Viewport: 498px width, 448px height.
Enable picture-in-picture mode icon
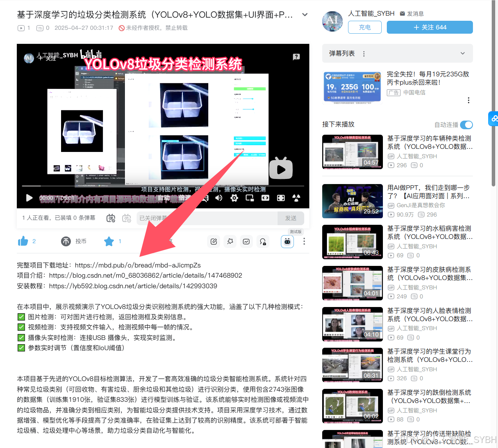pyautogui.click(x=250, y=198)
